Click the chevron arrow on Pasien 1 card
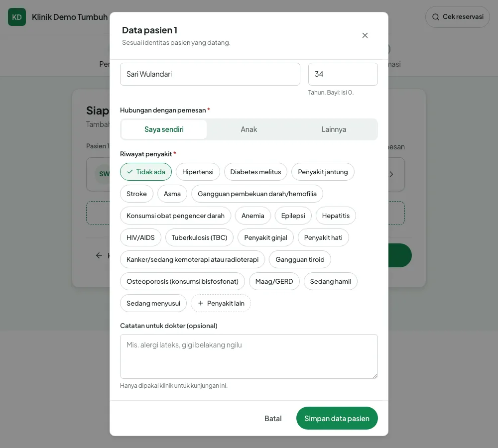Image resolution: width=498 pixels, height=448 pixels. (x=391, y=174)
